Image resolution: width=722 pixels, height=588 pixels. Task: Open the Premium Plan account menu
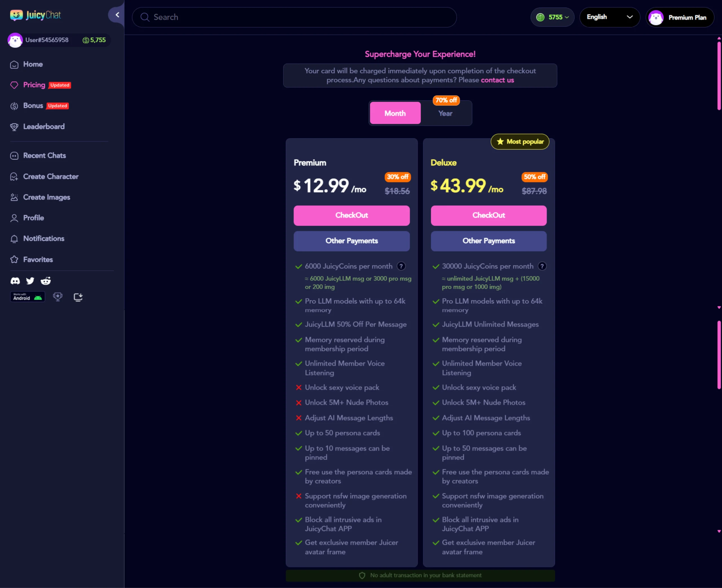coord(680,17)
